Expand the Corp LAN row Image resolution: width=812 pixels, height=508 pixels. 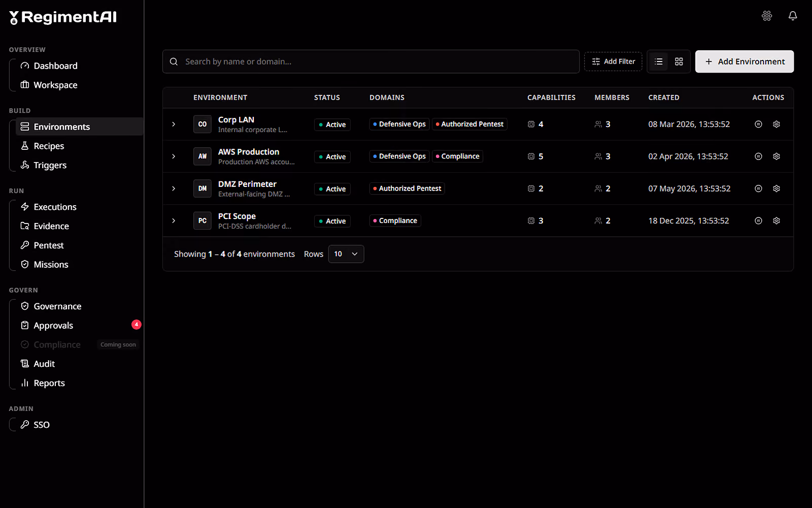[x=174, y=124]
